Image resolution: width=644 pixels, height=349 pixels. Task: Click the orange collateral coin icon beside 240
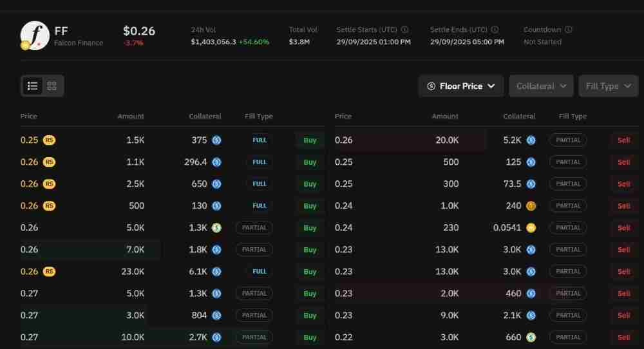click(531, 206)
